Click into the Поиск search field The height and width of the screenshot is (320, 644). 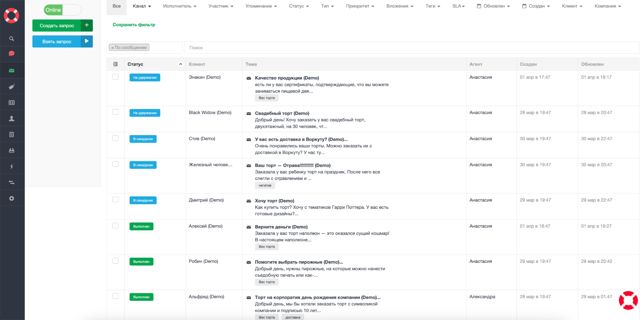411,48
